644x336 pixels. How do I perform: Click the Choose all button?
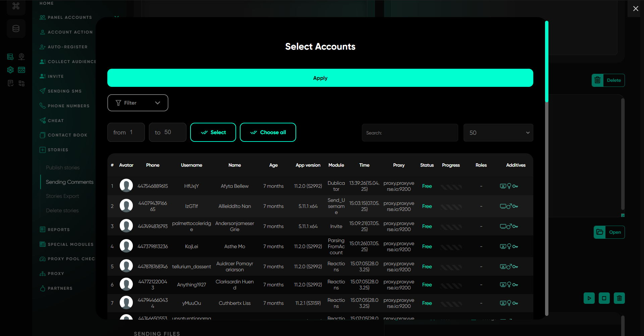point(268,132)
